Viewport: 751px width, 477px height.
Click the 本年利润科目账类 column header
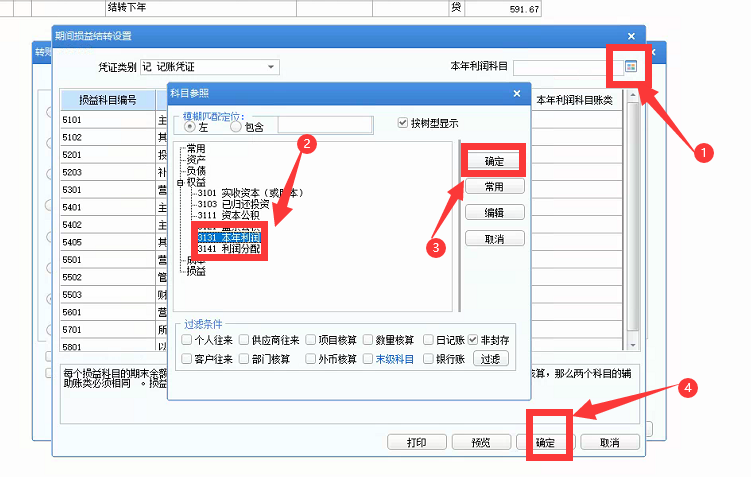point(575,100)
